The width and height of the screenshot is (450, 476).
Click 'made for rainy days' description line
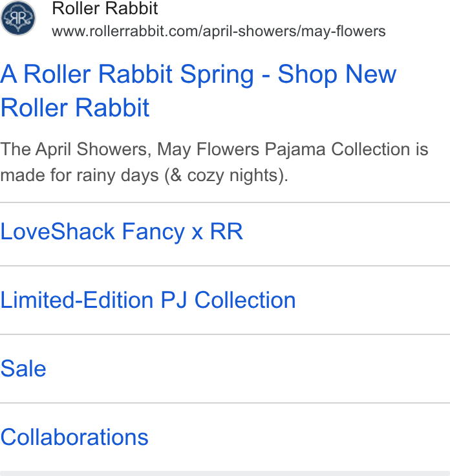(x=80, y=175)
